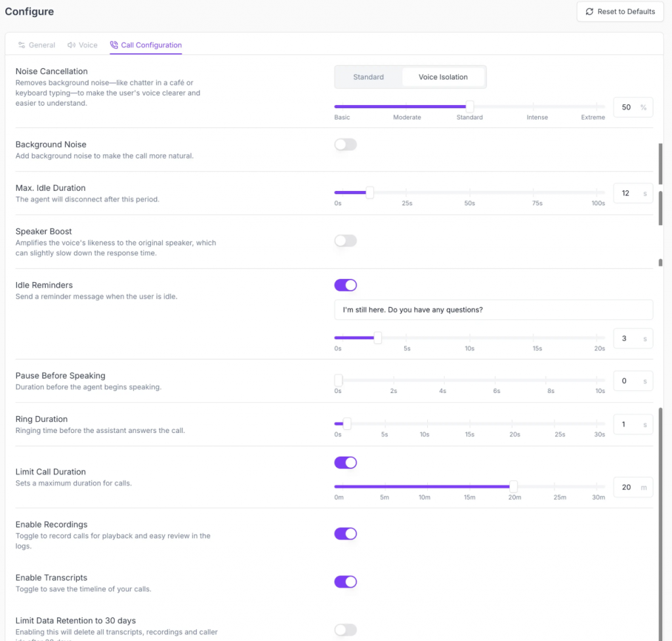Click the refresh icon in Reset to Defaults
The height and width of the screenshot is (641, 672).
[589, 11]
